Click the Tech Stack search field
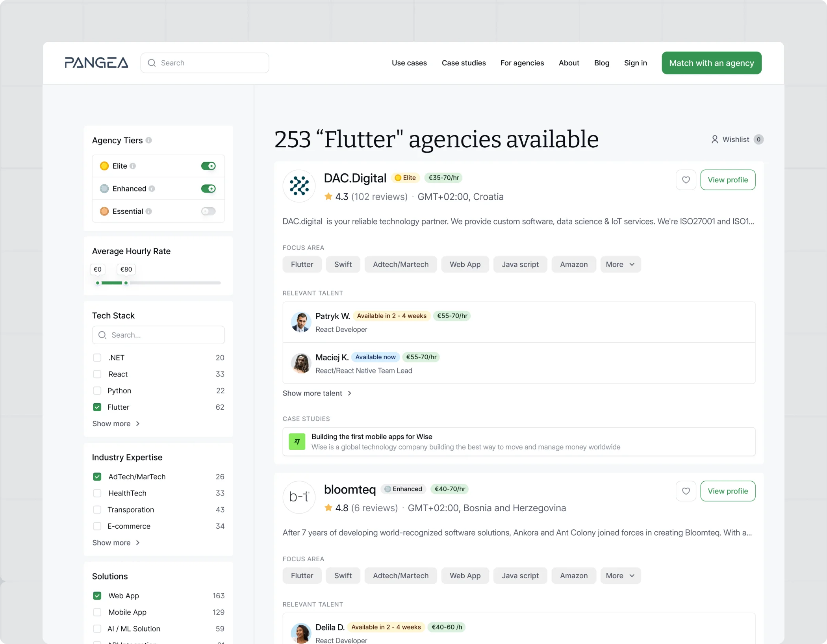The width and height of the screenshot is (827, 644). pyautogui.click(x=158, y=335)
